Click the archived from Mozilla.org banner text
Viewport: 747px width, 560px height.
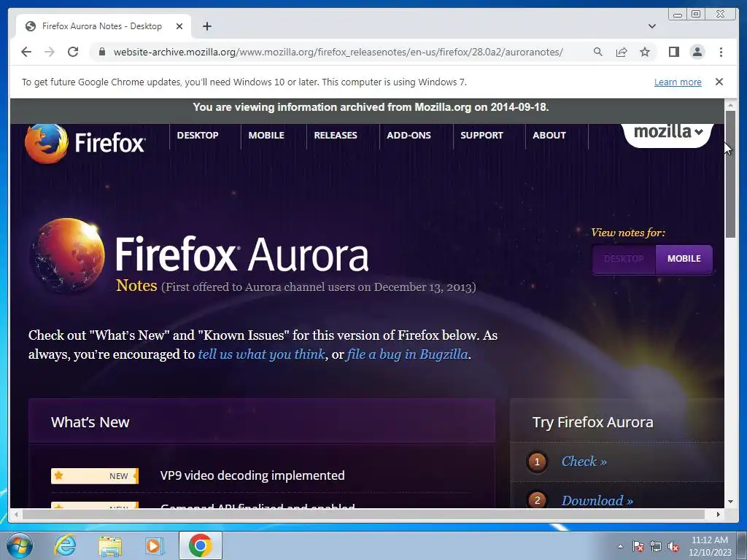[x=371, y=107]
